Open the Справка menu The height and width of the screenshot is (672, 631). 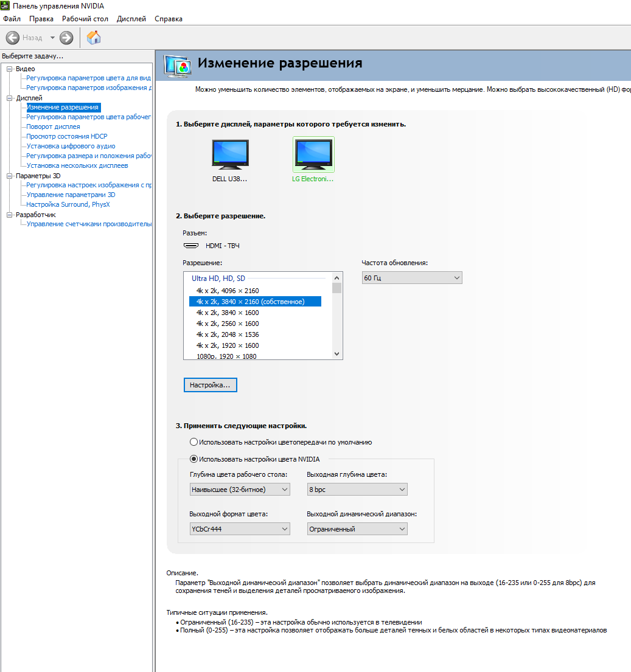point(169,19)
